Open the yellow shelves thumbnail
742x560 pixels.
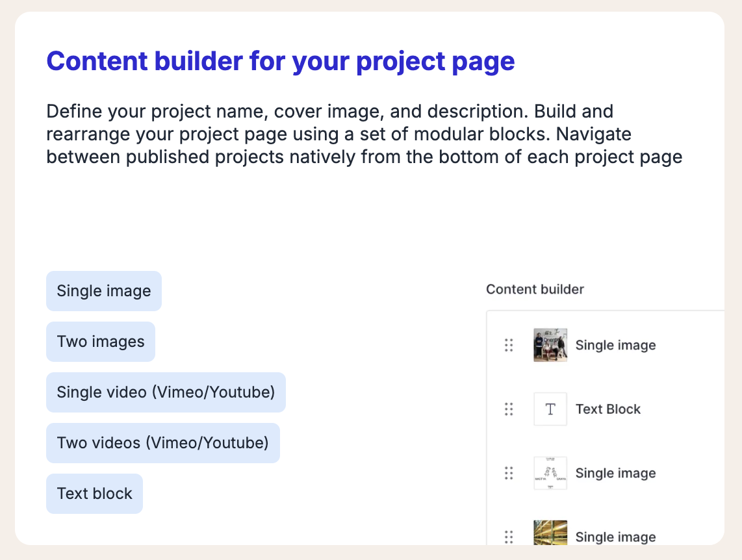[550, 533]
